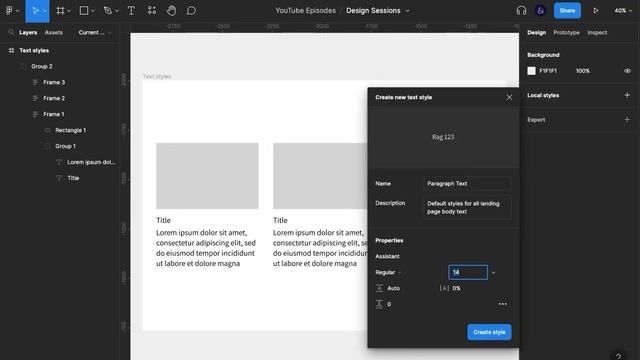Select the Hand tool
The height and width of the screenshot is (360, 640).
click(x=171, y=11)
